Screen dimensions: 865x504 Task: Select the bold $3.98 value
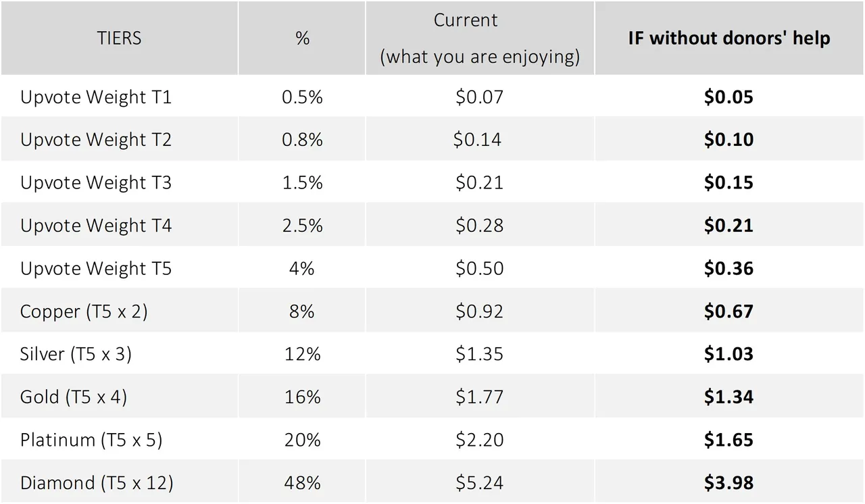pos(728,483)
